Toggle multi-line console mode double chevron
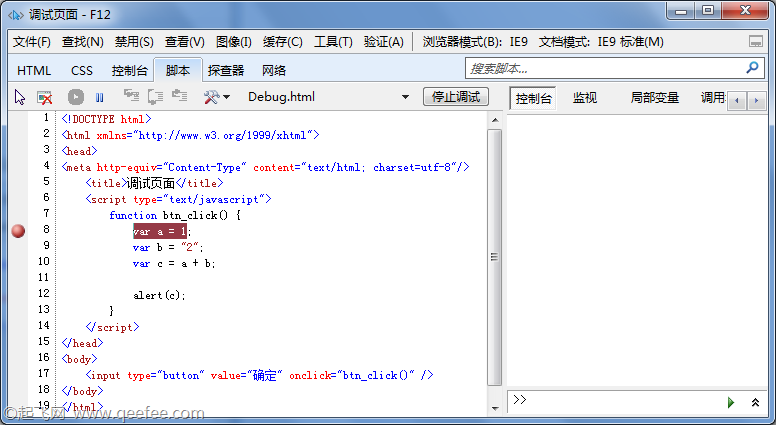The width and height of the screenshot is (776, 425). point(755,402)
